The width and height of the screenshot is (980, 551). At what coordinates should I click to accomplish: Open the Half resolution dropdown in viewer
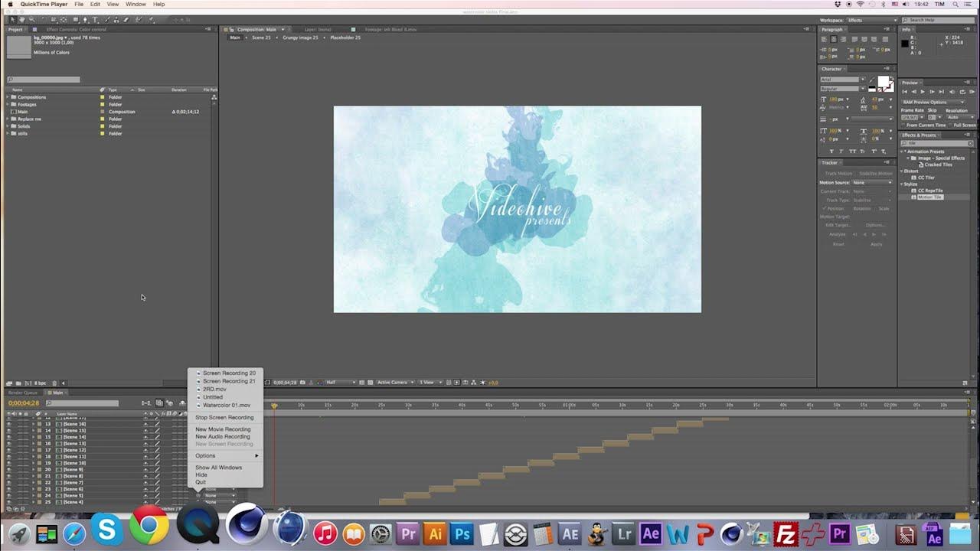pos(341,383)
